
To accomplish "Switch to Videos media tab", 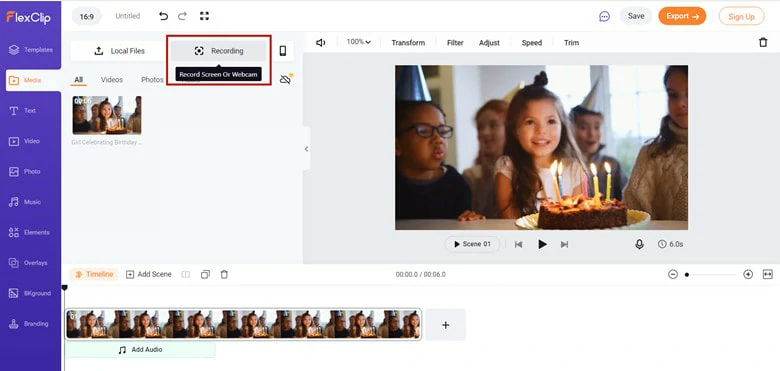I will pos(112,80).
